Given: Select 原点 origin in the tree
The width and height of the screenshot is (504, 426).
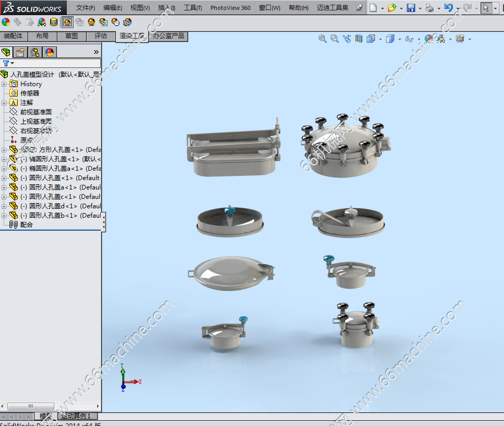Looking at the screenshot, I should pyautogui.click(x=26, y=140).
